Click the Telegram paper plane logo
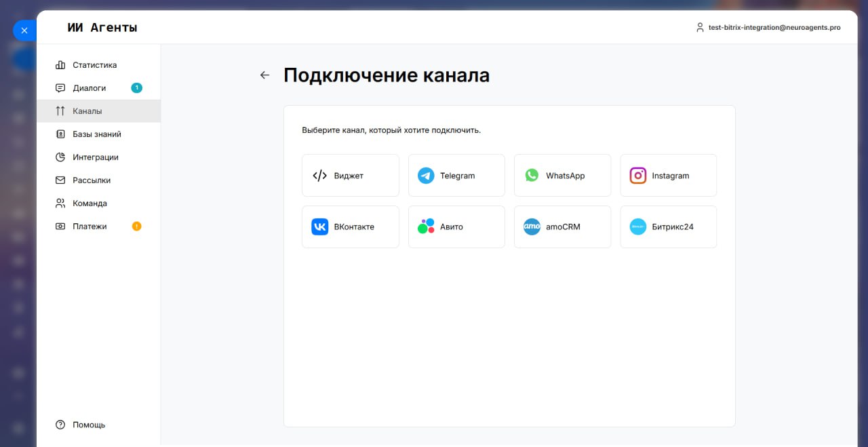 (x=426, y=176)
